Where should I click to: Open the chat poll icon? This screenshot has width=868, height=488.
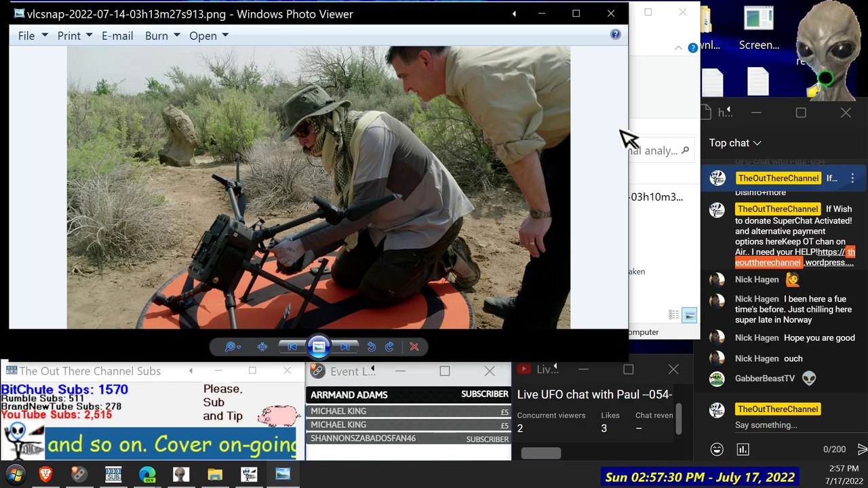coord(743,449)
